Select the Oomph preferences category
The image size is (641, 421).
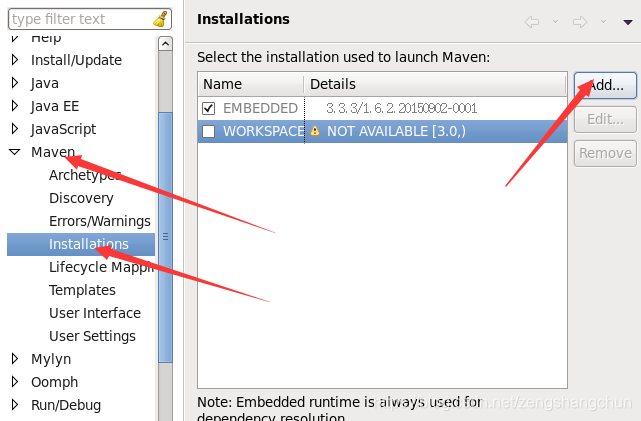click(54, 382)
